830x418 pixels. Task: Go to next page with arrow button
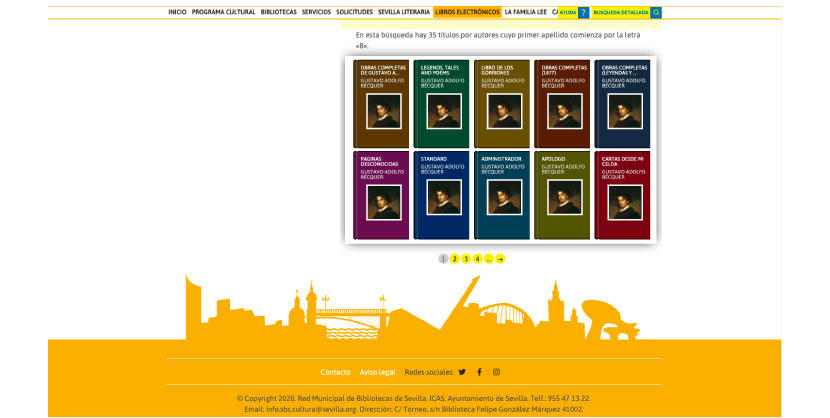point(500,259)
